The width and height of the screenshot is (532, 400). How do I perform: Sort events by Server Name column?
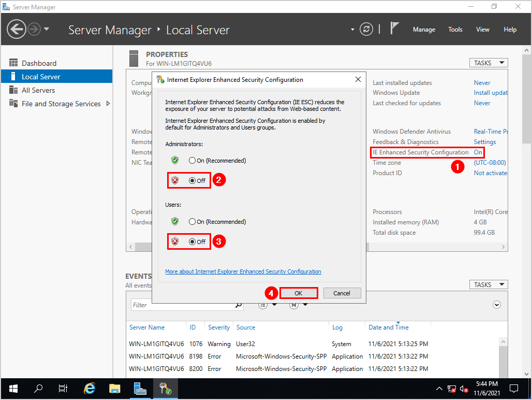(147, 327)
